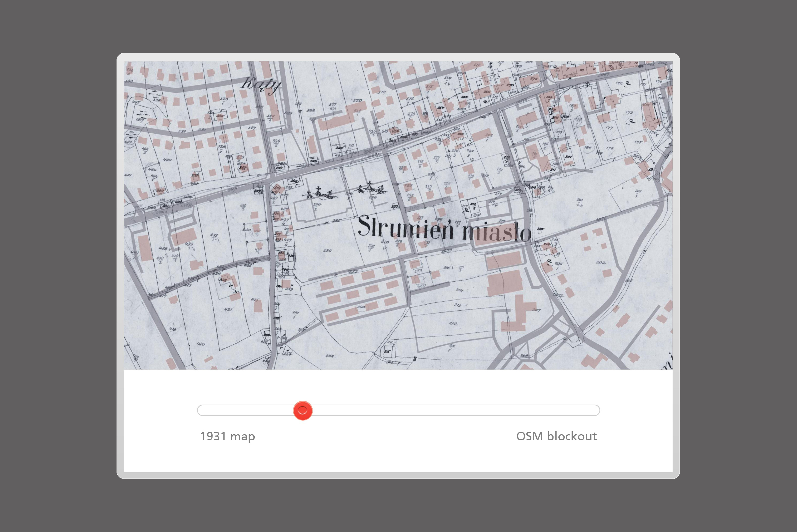This screenshot has height=532, width=797.
Task: Click parcel number 236 on the map
Action: coord(328,251)
